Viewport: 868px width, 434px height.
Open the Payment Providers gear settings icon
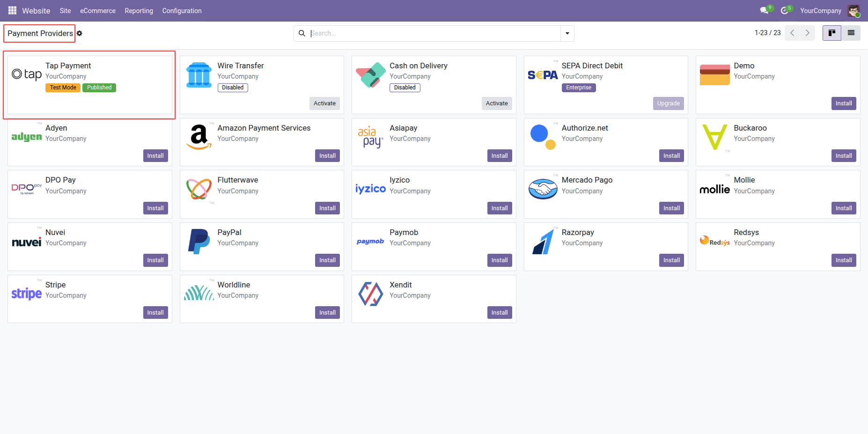click(80, 33)
